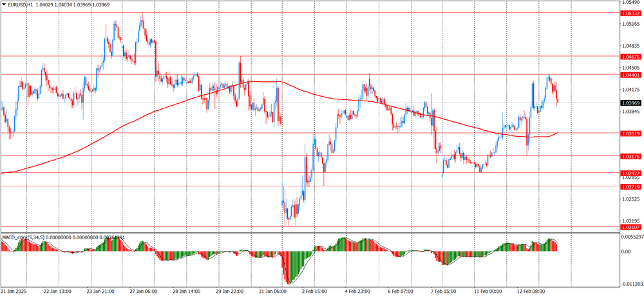The height and width of the screenshot is (296, 644).
Task: Click the MACD scale value 0.00 label
Action: [626, 252]
